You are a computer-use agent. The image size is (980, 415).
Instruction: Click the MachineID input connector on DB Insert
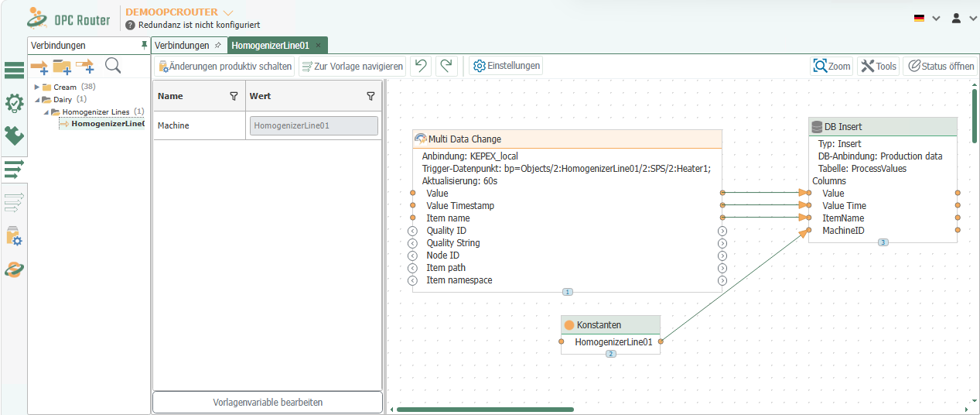tap(809, 230)
